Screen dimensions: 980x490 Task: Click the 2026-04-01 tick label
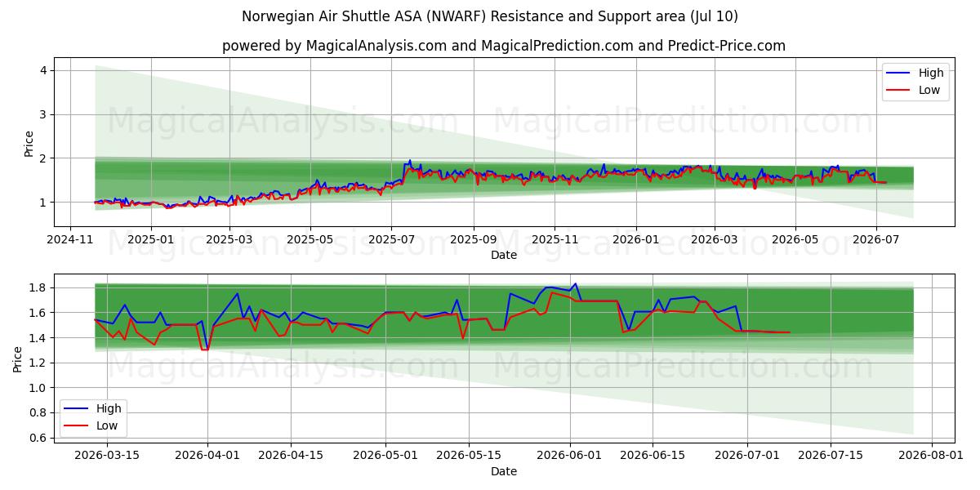tap(207, 457)
